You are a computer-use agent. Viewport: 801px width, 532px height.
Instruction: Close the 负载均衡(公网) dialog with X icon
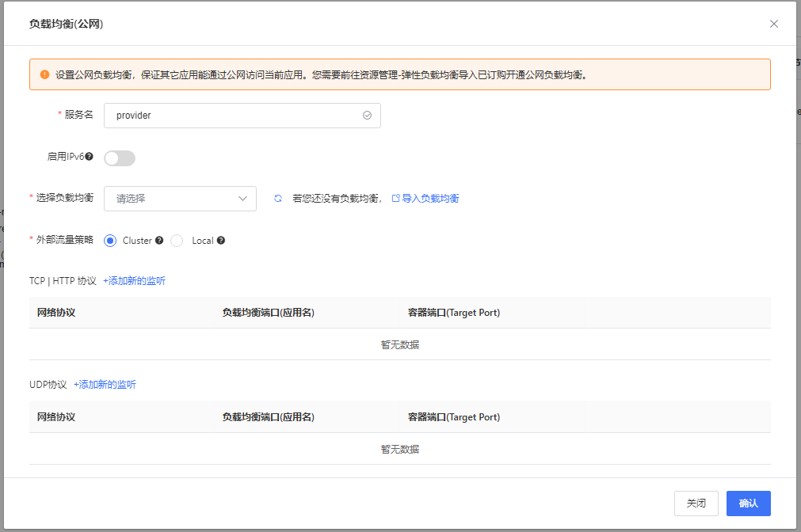pos(773,24)
